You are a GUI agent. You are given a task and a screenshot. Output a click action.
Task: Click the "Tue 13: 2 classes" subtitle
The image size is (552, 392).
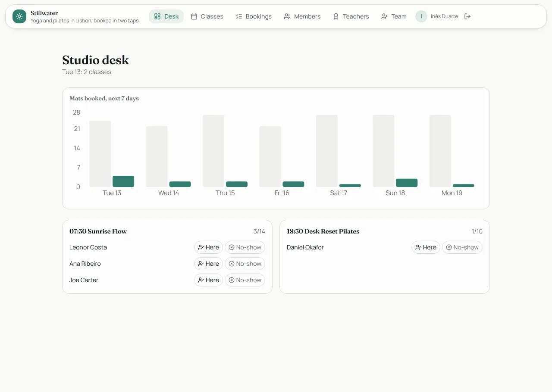[x=87, y=72]
